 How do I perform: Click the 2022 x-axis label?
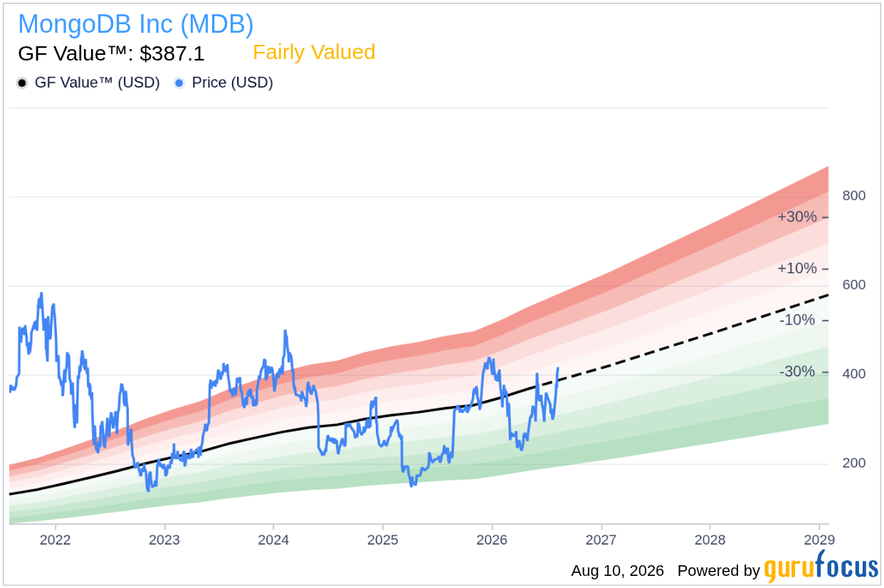(x=56, y=540)
